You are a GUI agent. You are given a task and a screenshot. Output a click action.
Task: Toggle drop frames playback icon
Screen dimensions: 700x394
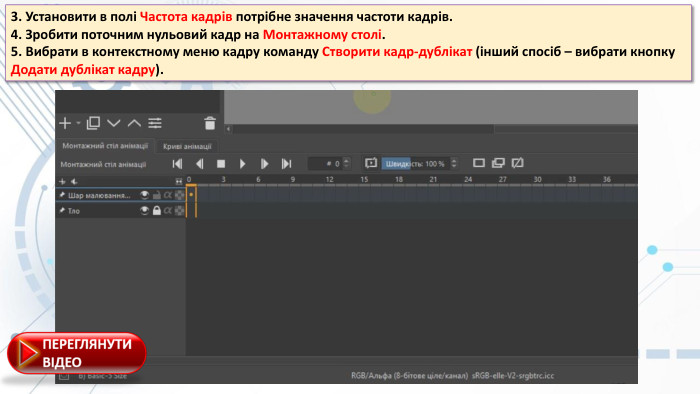click(371, 163)
